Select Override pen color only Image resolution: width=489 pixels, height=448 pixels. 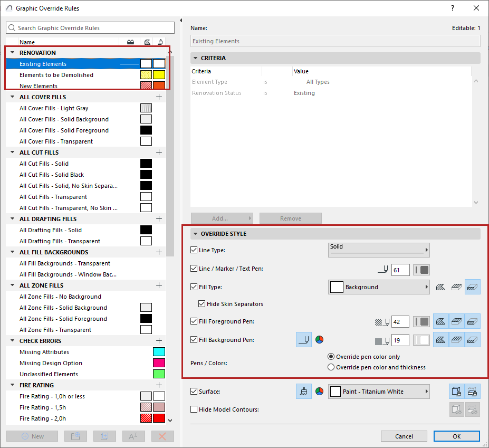coord(331,357)
